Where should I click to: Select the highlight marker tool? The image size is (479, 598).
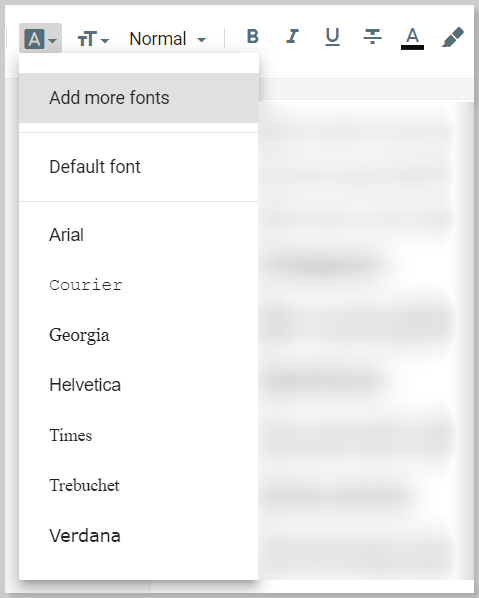(453, 37)
